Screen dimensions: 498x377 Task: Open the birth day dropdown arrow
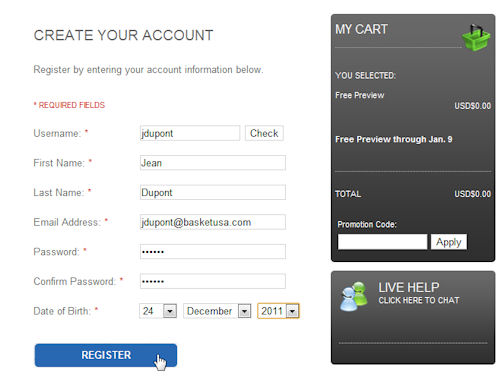(170, 311)
